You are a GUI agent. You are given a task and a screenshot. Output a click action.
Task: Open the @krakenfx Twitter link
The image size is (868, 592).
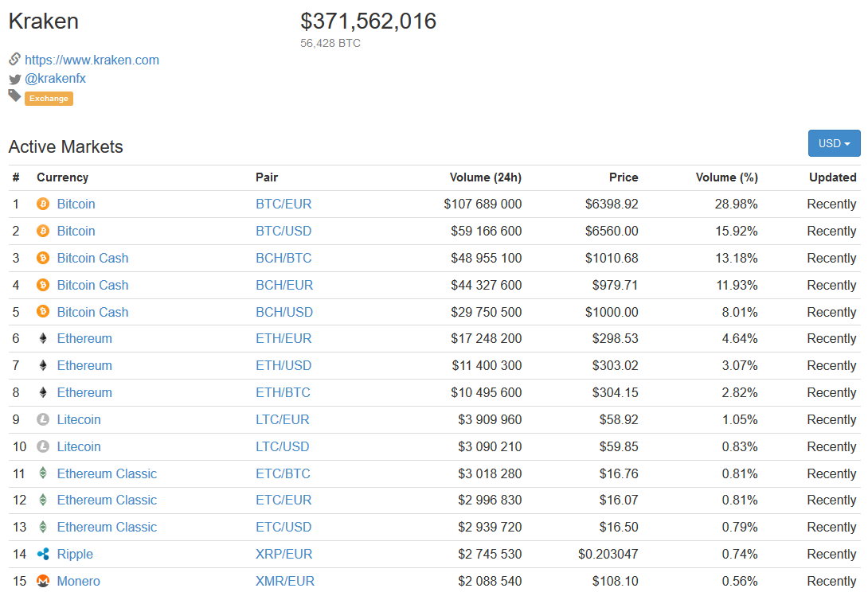pyautogui.click(x=56, y=79)
